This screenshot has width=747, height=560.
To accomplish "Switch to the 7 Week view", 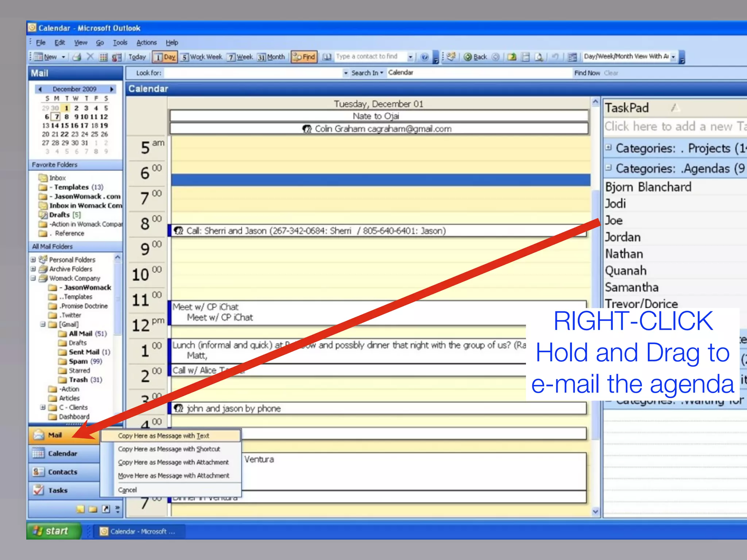I will (x=240, y=57).
